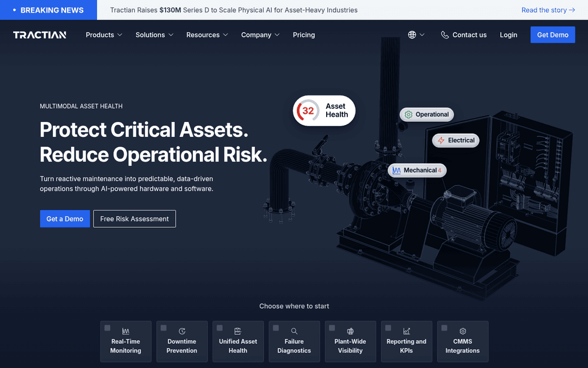Click the waveform icon on Mechanical pill
588x368 pixels.
(x=396, y=170)
